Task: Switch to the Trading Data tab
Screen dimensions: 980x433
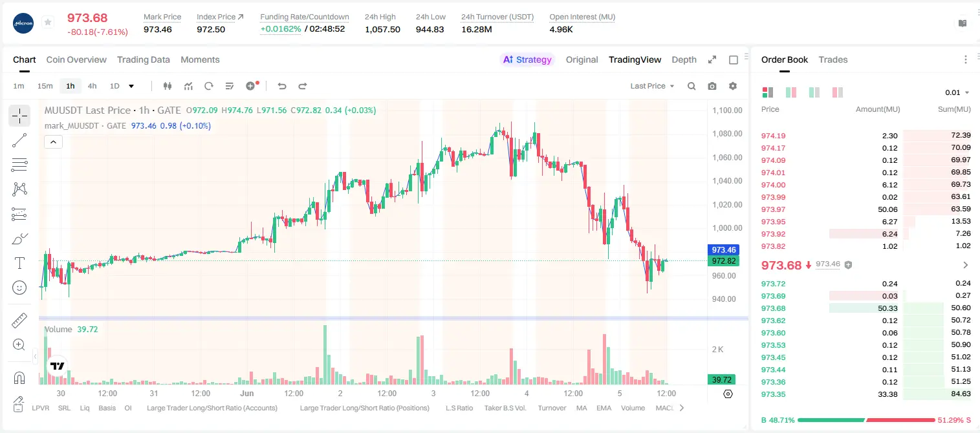Action: point(144,59)
